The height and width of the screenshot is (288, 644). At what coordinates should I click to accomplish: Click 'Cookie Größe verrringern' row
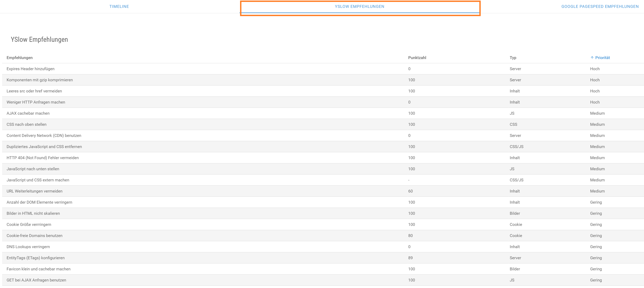point(323,224)
